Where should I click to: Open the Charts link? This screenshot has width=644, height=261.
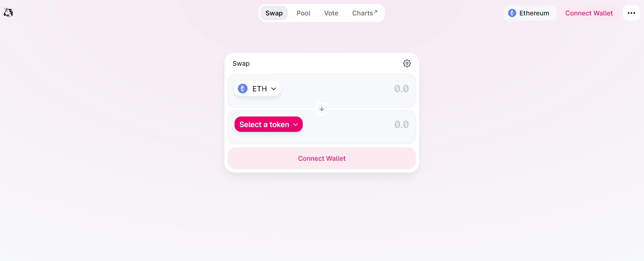point(365,13)
